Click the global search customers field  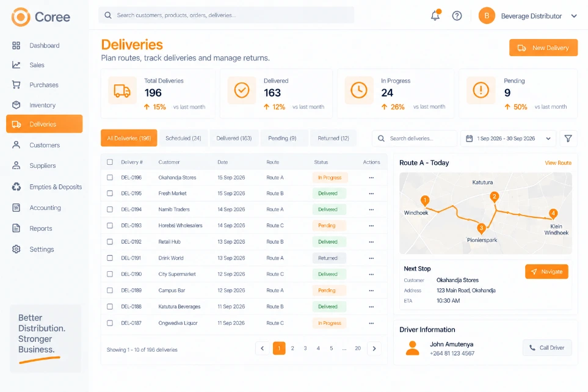tap(226, 15)
